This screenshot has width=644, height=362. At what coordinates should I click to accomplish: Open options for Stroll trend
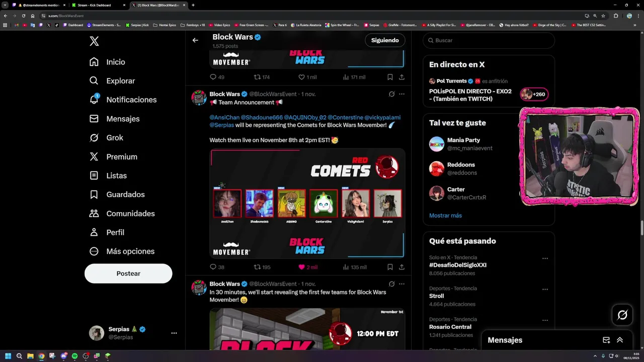(545, 290)
